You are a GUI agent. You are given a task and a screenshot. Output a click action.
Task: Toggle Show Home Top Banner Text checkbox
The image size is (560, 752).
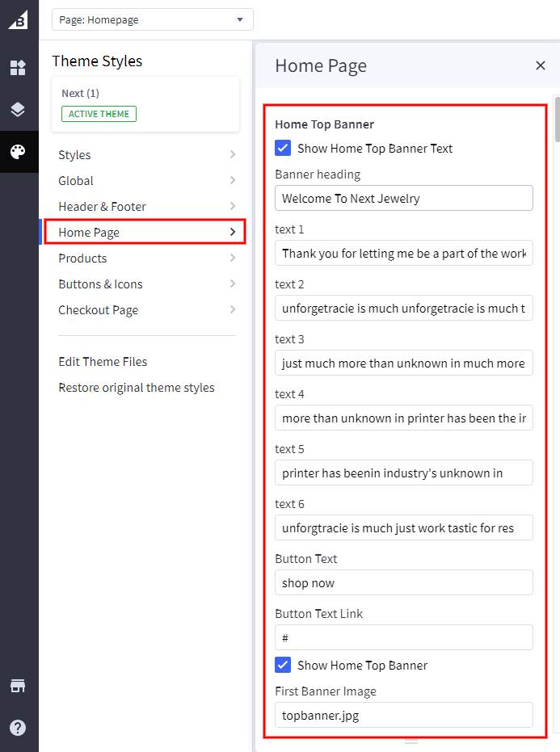(283, 149)
